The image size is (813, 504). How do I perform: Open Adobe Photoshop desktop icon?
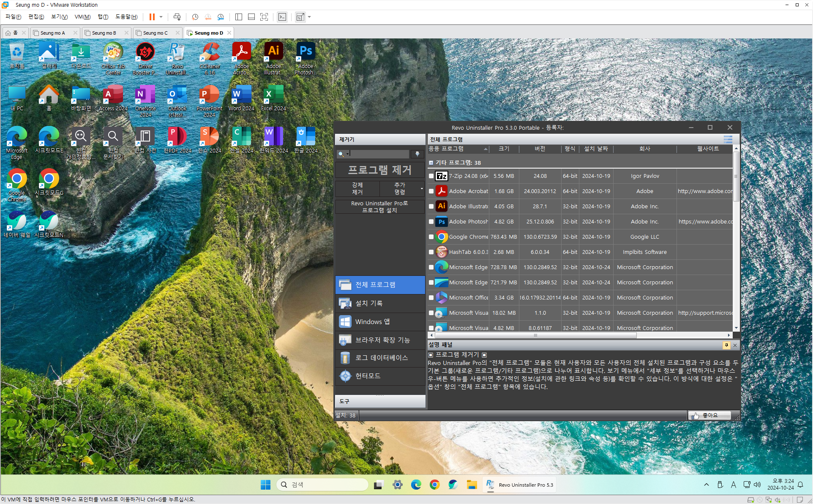click(x=306, y=58)
